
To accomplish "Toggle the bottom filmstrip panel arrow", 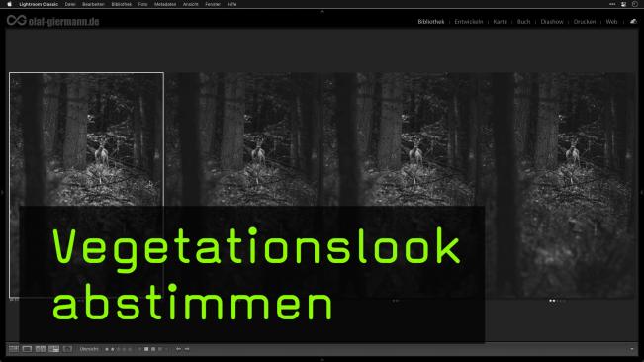I will tap(322, 360).
